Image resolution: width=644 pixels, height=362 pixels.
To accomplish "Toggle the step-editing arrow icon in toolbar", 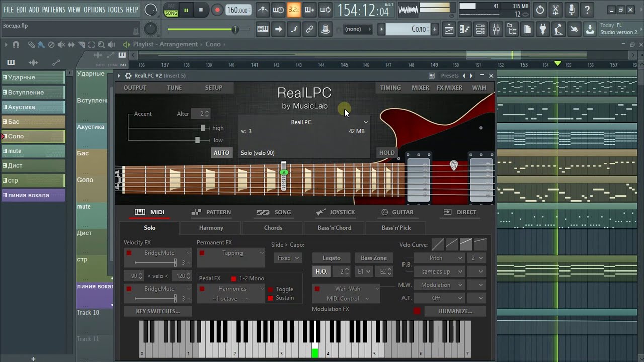I will tap(278, 29).
